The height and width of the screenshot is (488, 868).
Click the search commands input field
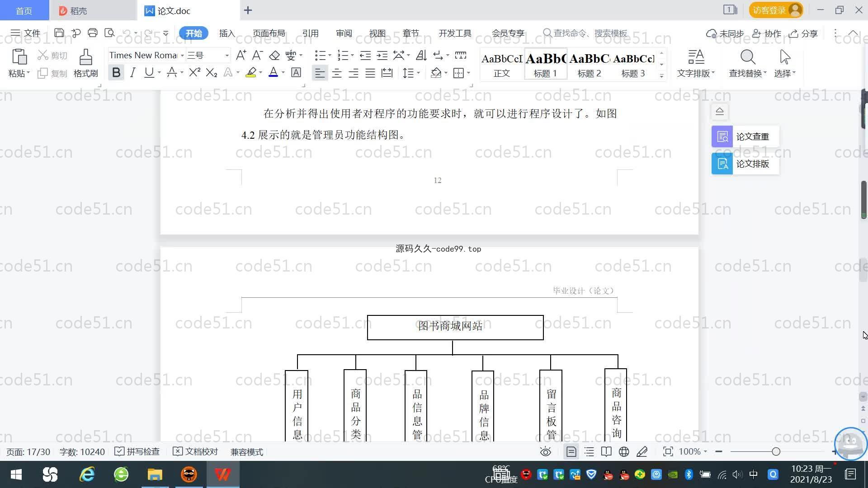(x=590, y=33)
